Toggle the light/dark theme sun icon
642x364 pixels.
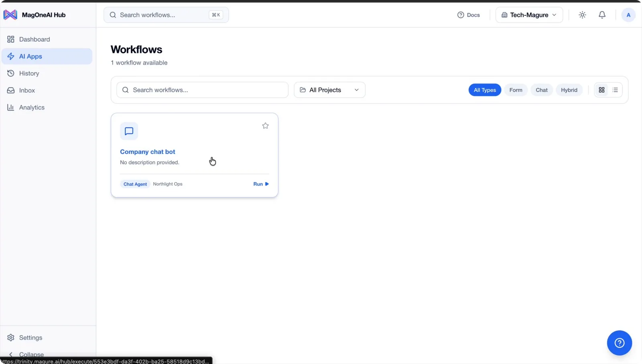coord(582,15)
